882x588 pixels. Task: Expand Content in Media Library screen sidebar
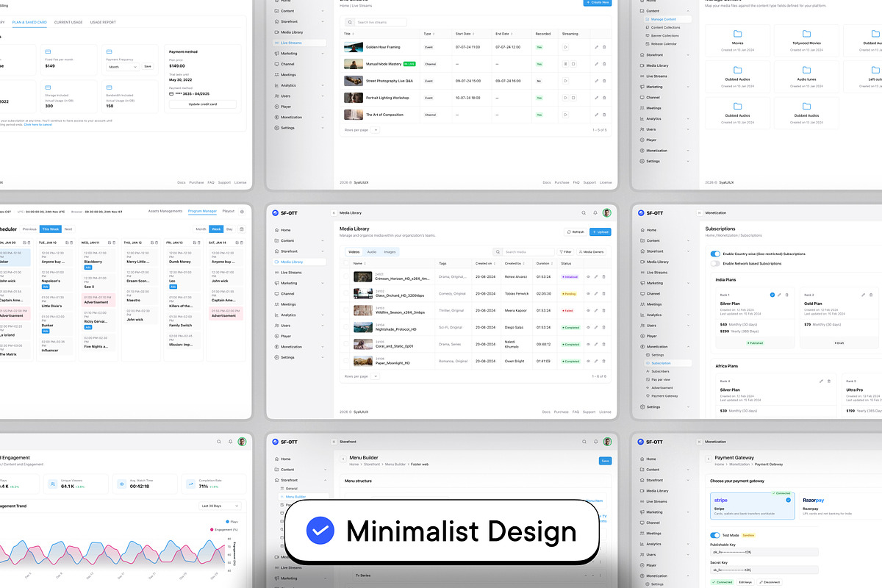pyautogui.click(x=323, y=240)
